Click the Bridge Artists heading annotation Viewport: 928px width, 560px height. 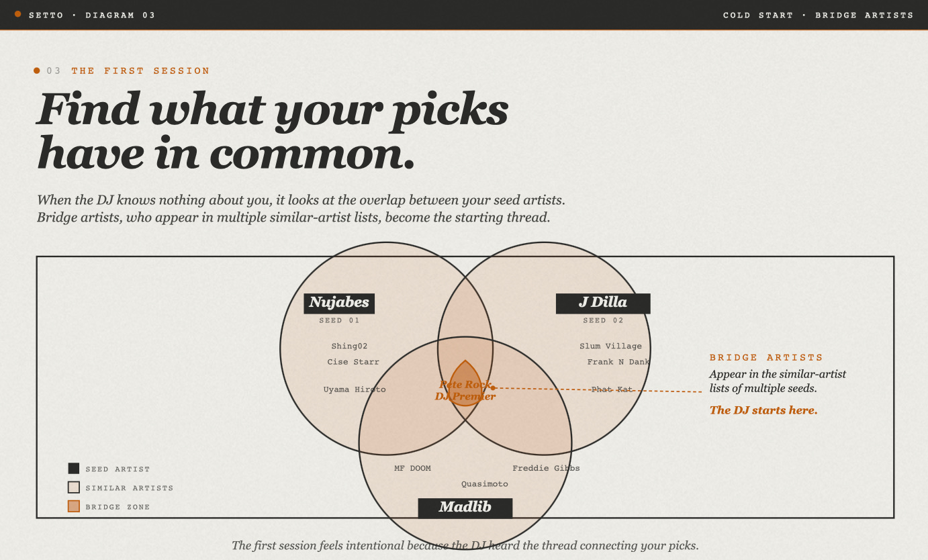pos(766,358)
